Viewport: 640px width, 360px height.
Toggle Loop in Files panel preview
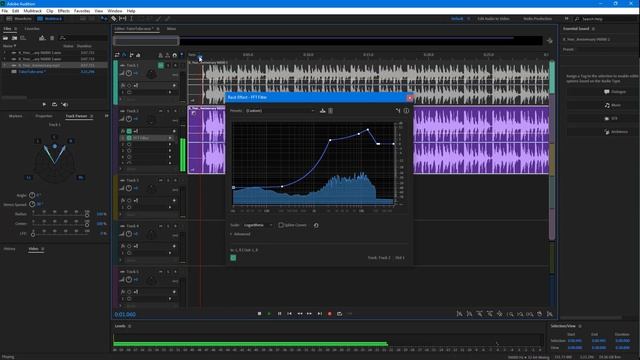pos(54,104)
